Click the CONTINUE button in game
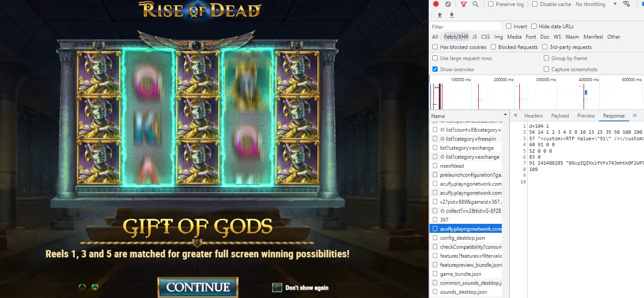The width and height of the screenshot is (644, 298). pos(198,287)
